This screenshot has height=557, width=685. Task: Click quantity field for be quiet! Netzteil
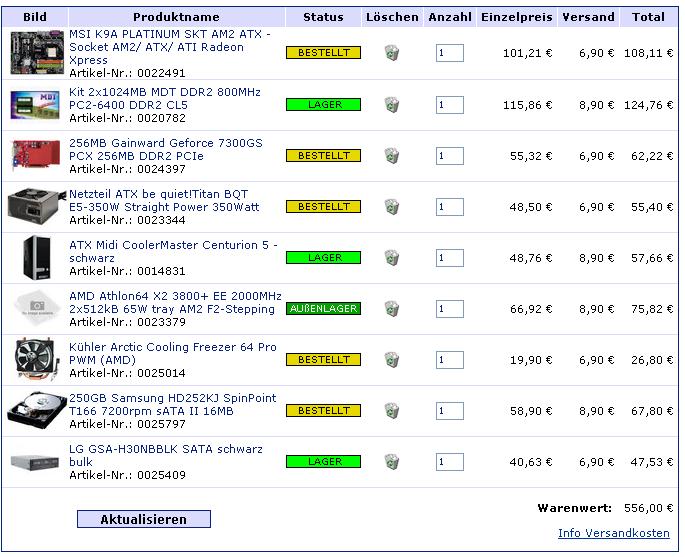point(450,207)
